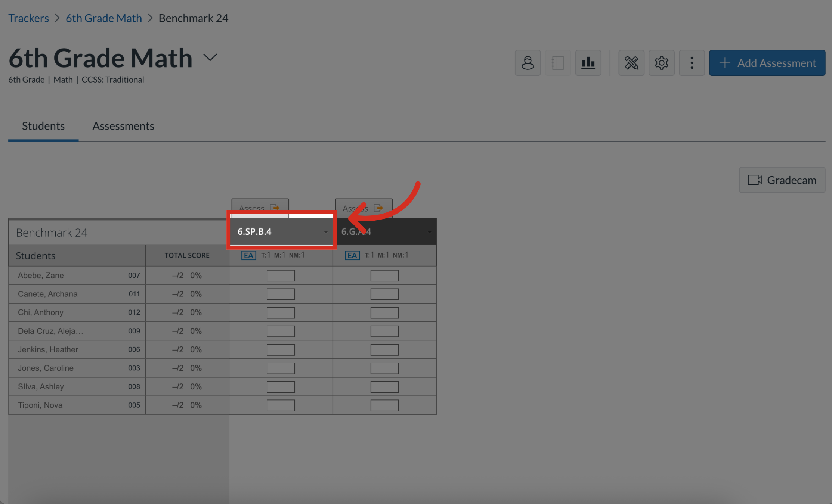Open tracker settings gear icon
The image size is (832, 504).
pyautogui.click(x=661, y=63)
